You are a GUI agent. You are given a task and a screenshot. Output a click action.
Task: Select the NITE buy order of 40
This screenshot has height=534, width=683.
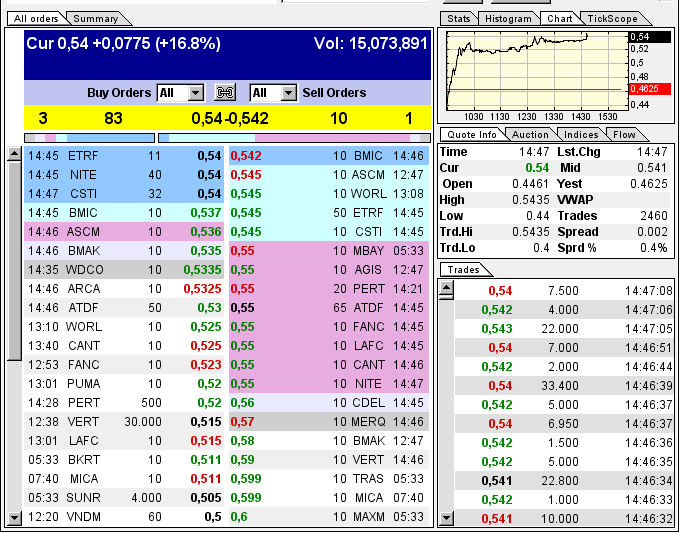click(124, 175)
